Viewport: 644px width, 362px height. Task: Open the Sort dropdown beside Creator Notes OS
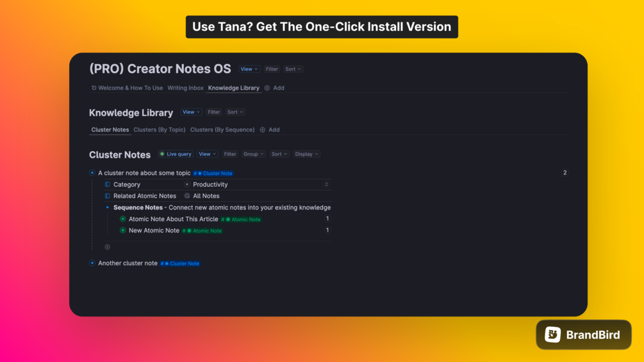(x=293, y=69)
